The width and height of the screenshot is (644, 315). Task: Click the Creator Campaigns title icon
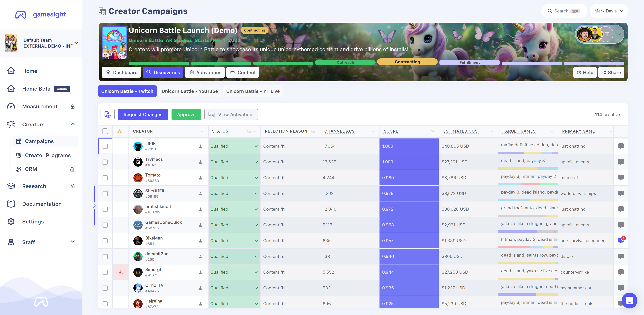[x=102, y=11]
